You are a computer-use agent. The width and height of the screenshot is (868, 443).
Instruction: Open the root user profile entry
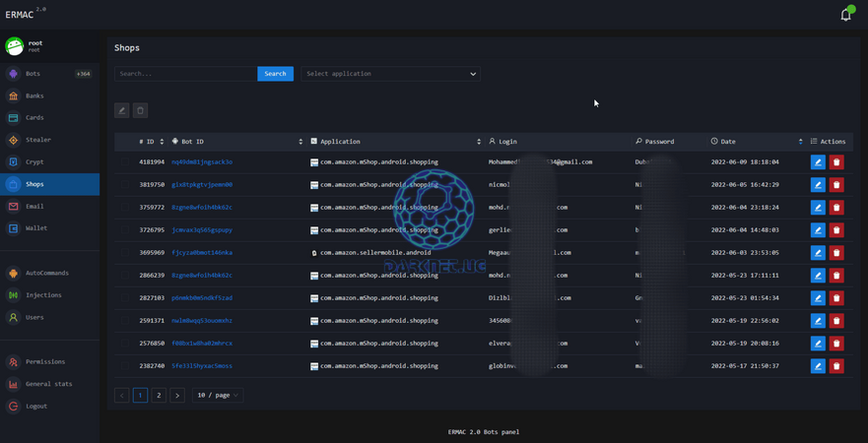pos(50,46)
